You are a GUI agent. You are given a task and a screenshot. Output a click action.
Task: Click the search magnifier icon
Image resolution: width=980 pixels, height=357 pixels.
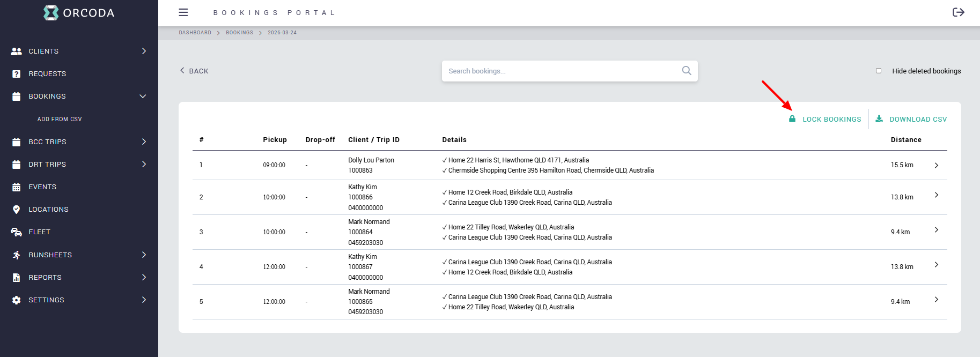click(x=686, y=71)
